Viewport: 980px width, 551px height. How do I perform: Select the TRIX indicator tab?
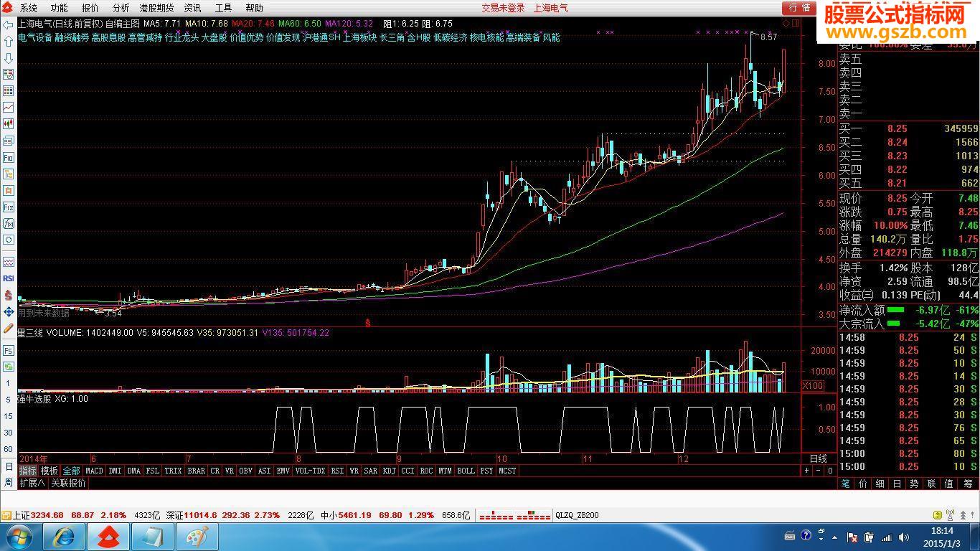[173, 471]
